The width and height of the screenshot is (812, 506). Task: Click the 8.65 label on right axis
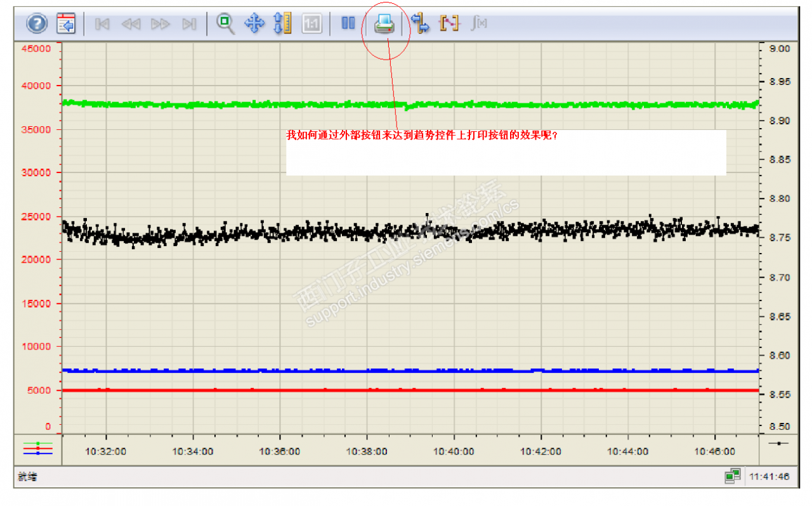coord(778,316)
